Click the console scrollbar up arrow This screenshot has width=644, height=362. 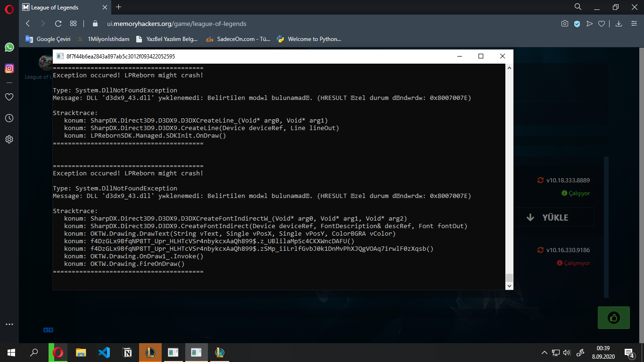(509, 68)
